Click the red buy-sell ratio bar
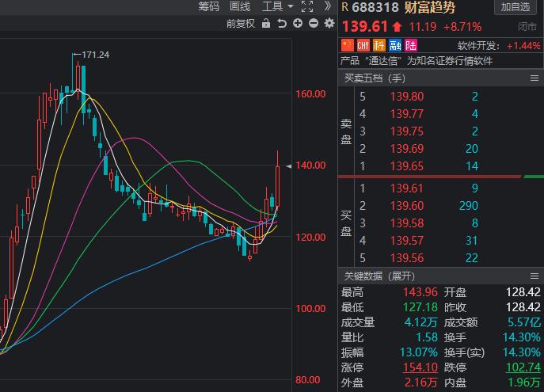The height and width of the screenshot is (392, 544). [430, 177]
